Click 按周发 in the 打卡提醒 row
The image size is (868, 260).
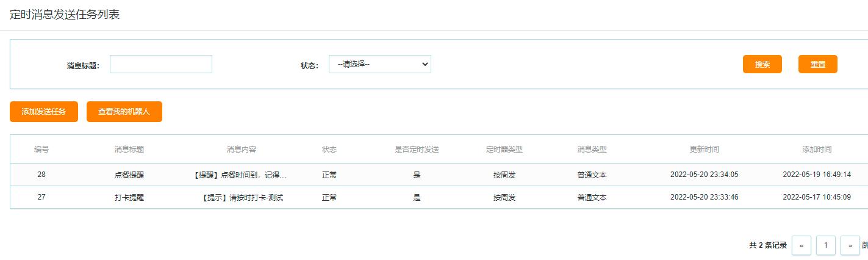pos(504,198)
